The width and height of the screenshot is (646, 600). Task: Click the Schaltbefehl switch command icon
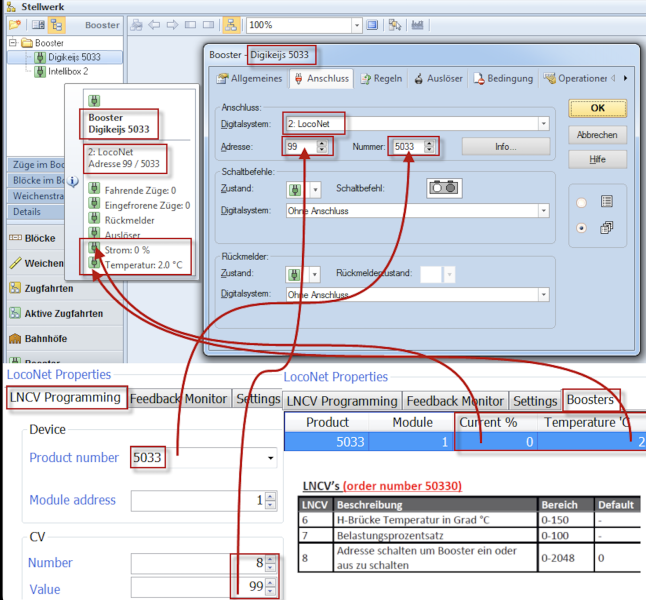coord(443,188)
